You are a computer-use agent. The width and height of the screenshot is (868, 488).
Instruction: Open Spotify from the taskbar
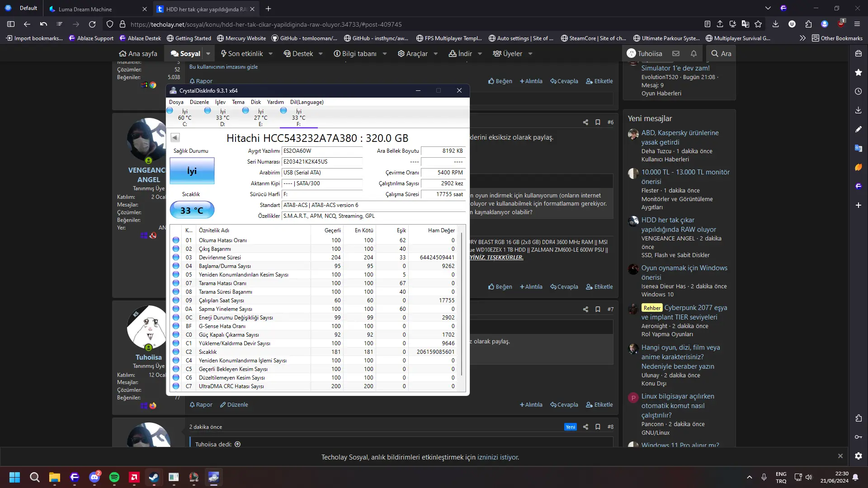coord(114,477)
